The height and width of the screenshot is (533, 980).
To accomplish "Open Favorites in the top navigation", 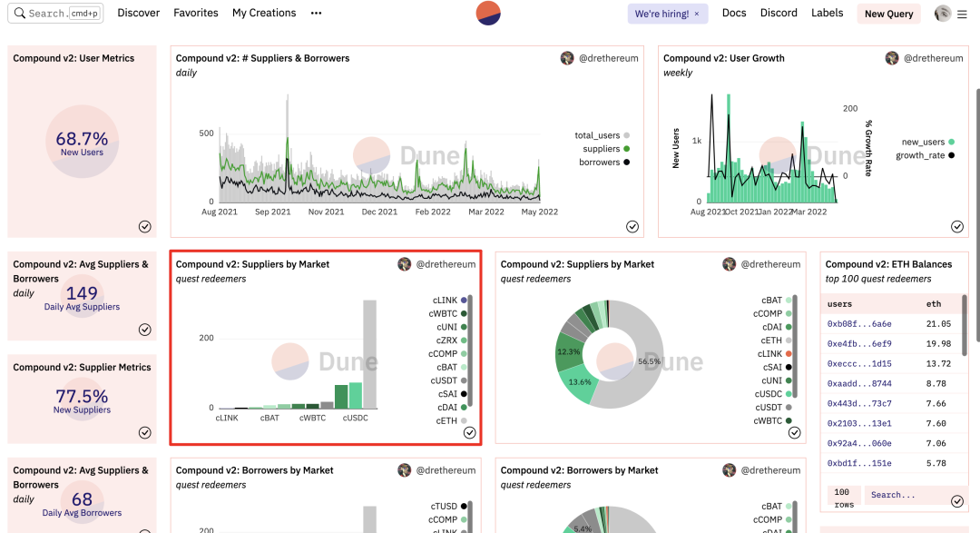I will click(x=196, y=13).
